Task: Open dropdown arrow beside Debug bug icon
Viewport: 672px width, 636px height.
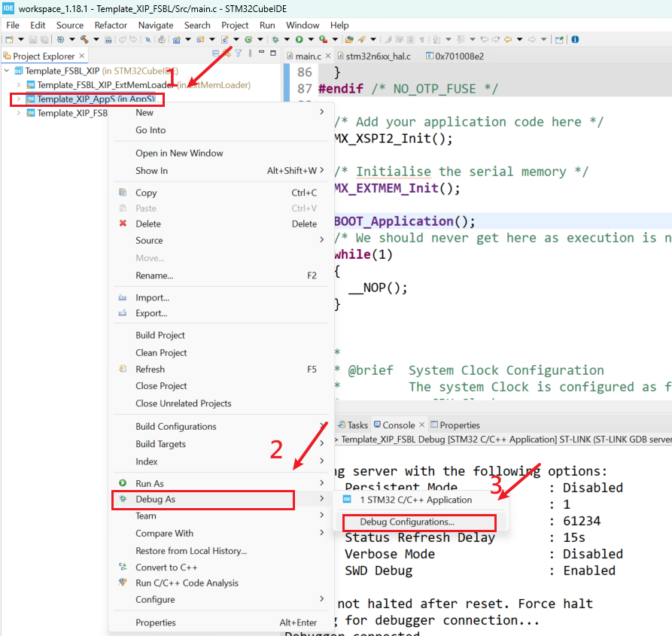Action: (287, 39)
